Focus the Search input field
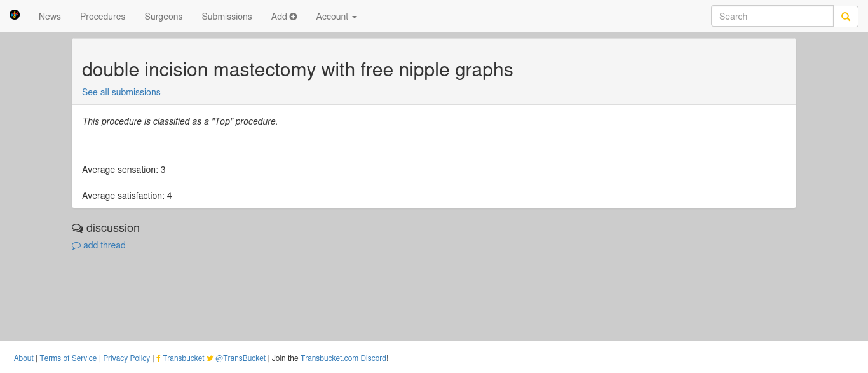Image resolution: width=868 pixels, height=373 pixels. [x=772, y=17]
